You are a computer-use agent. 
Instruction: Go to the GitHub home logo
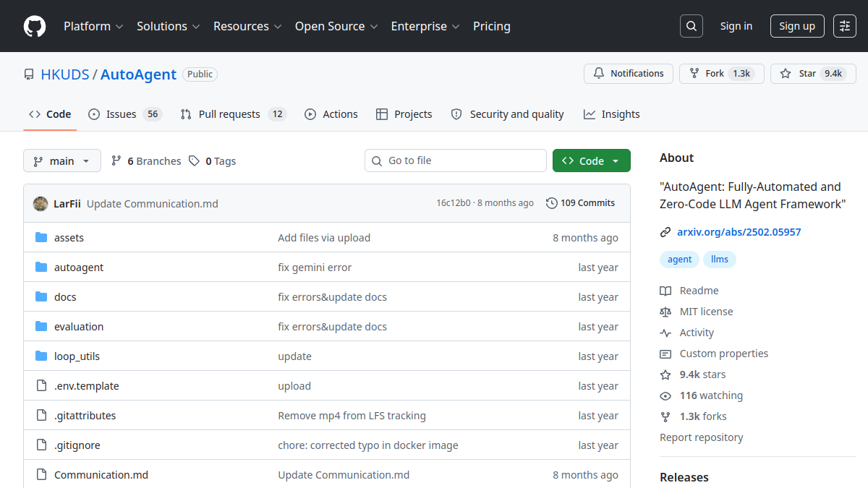coord(35,26)
